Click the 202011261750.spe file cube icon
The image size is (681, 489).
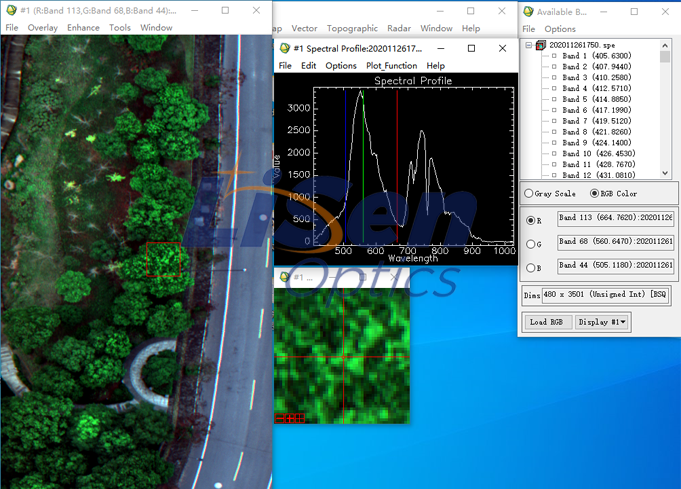(x=541, y=45)
